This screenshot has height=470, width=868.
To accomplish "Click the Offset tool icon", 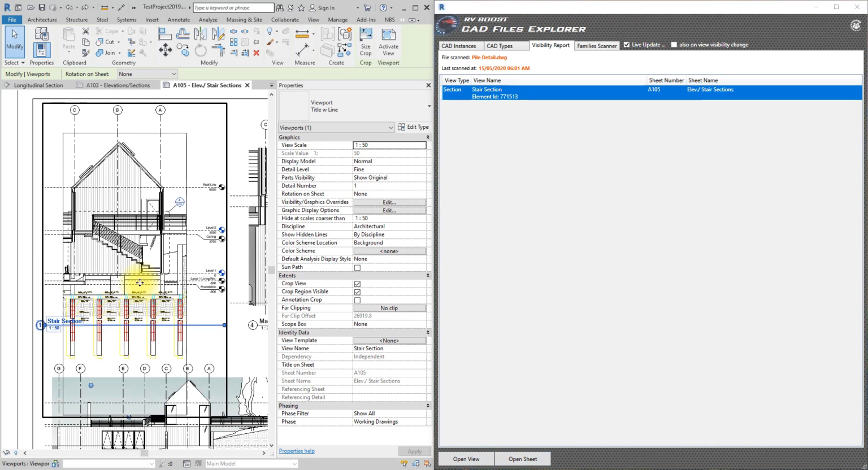I will 183,34.
